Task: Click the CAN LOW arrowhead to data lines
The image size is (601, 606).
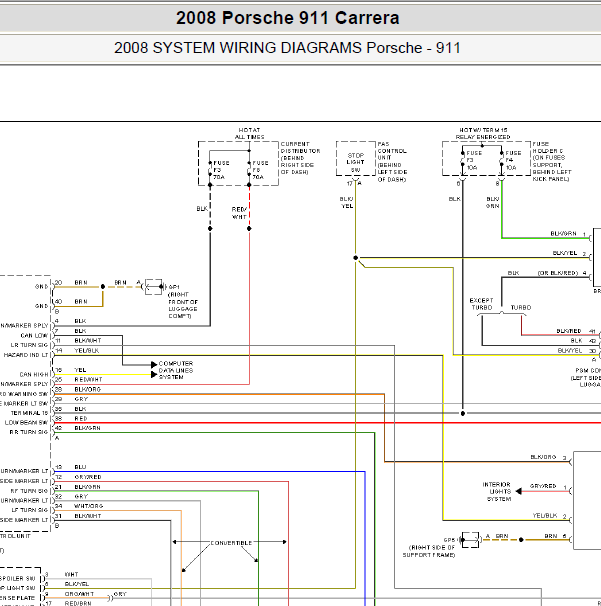Action: click(x=154, y=364)
